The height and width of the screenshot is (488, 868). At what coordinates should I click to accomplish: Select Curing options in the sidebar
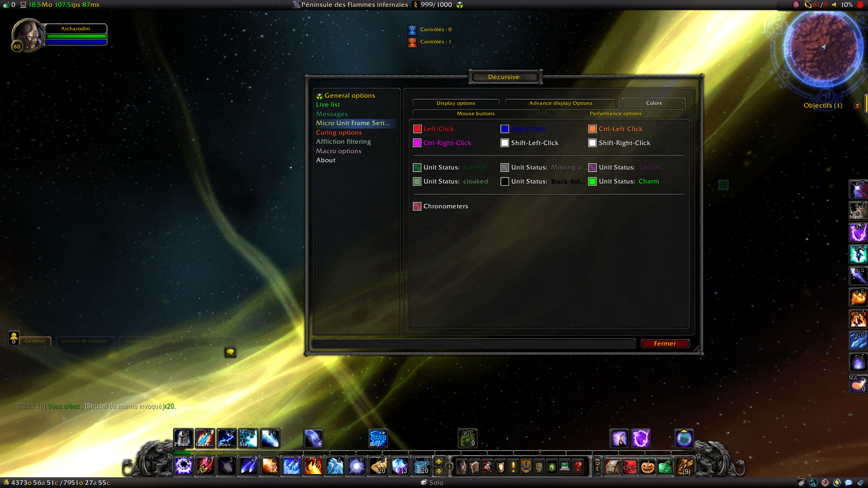click(x=339, y=132)
